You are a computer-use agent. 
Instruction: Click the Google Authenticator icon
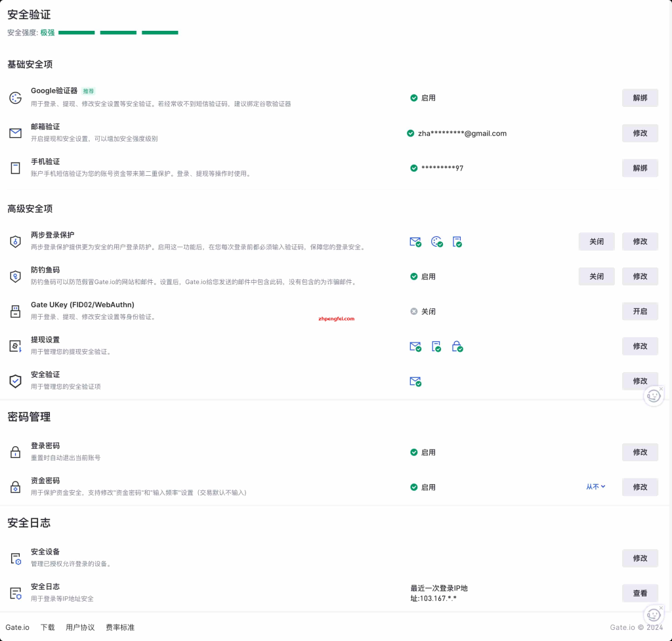pyautogui.click(x=16, y=98)
